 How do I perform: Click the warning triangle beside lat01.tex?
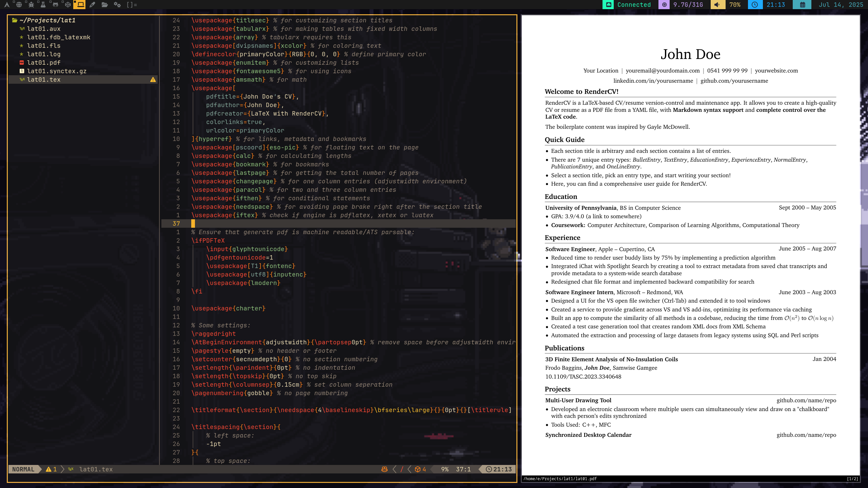pyautogui.click(x=153, y=80)
